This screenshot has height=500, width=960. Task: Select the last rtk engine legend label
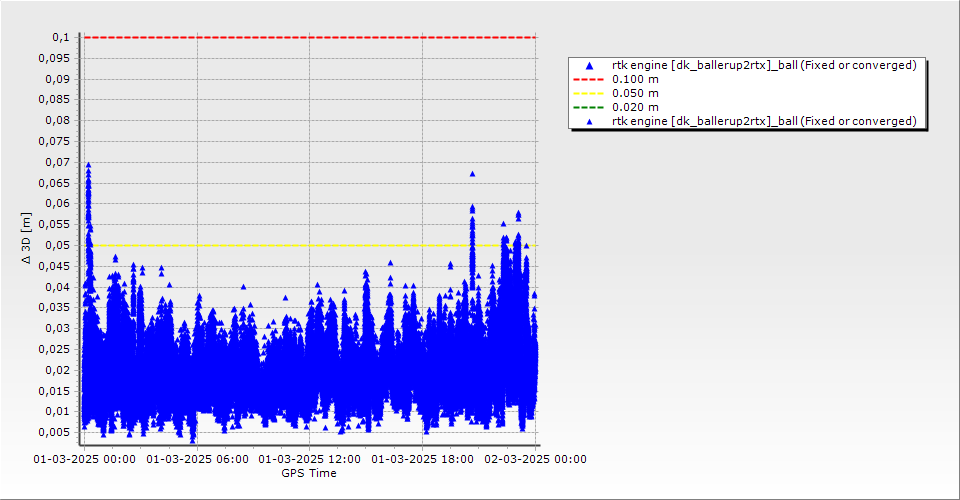click(x=764, y=121)
